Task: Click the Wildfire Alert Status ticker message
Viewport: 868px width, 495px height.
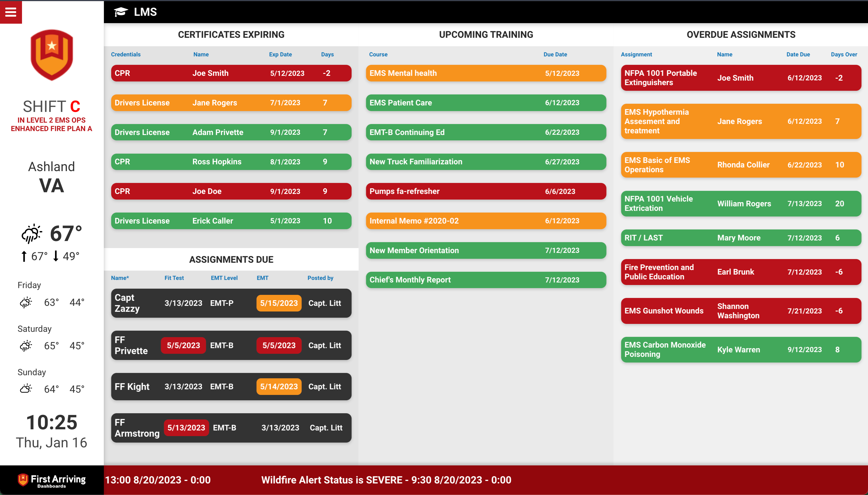Action: pos(386,480)
